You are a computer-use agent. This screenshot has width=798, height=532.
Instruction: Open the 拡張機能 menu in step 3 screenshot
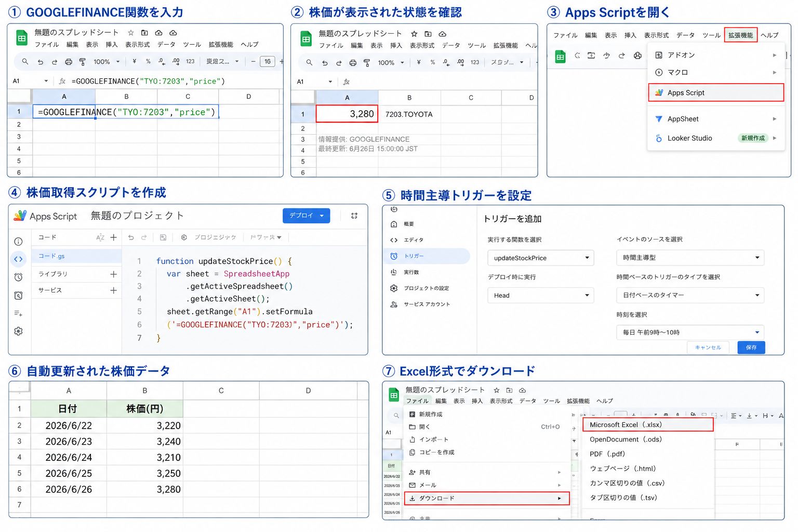tap(741, 35)
